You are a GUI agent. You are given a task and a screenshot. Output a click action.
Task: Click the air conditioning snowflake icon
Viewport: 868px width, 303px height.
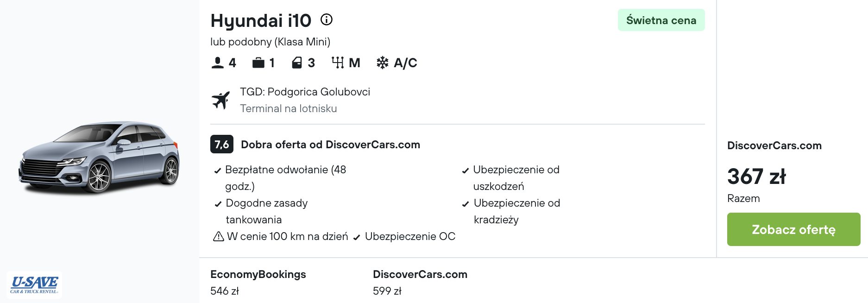tap(382, 63)
